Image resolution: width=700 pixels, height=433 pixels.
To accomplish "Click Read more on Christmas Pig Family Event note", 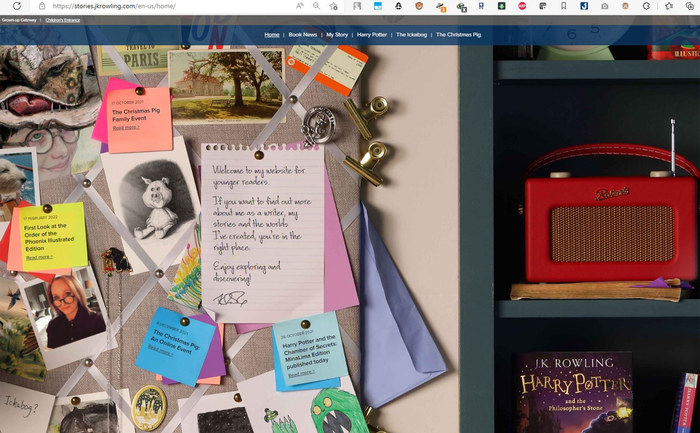I will tap(126, 128).
